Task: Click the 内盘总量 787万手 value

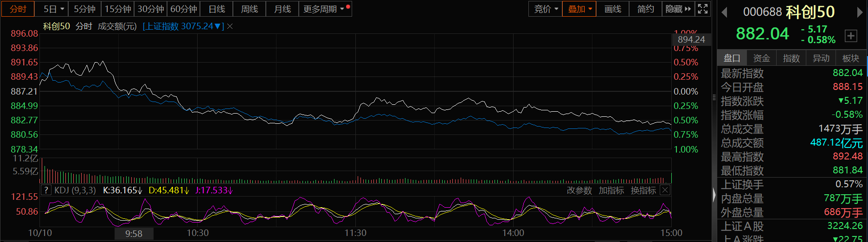Action: [x=843, y=198]
